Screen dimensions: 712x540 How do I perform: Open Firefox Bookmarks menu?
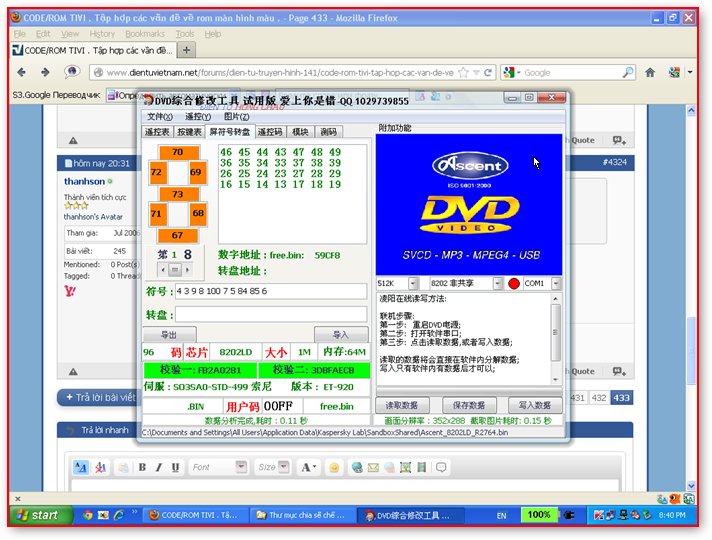[145, 34]
